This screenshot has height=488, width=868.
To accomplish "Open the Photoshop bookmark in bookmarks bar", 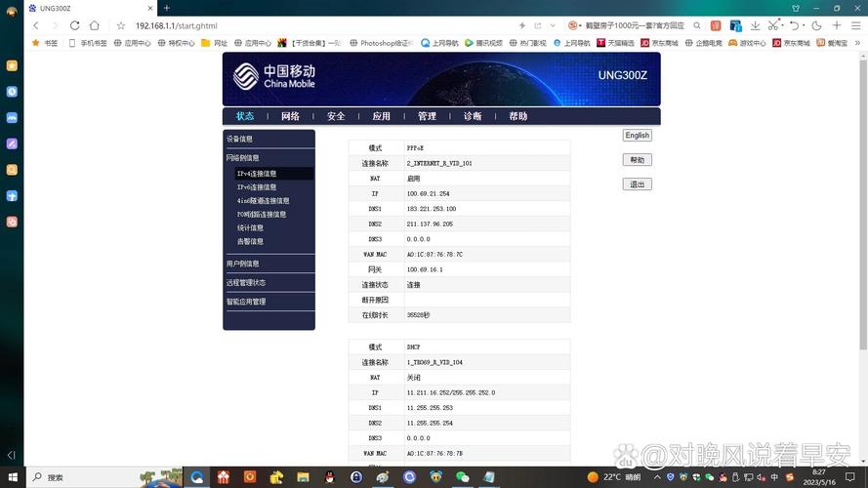I will (381, 43).
